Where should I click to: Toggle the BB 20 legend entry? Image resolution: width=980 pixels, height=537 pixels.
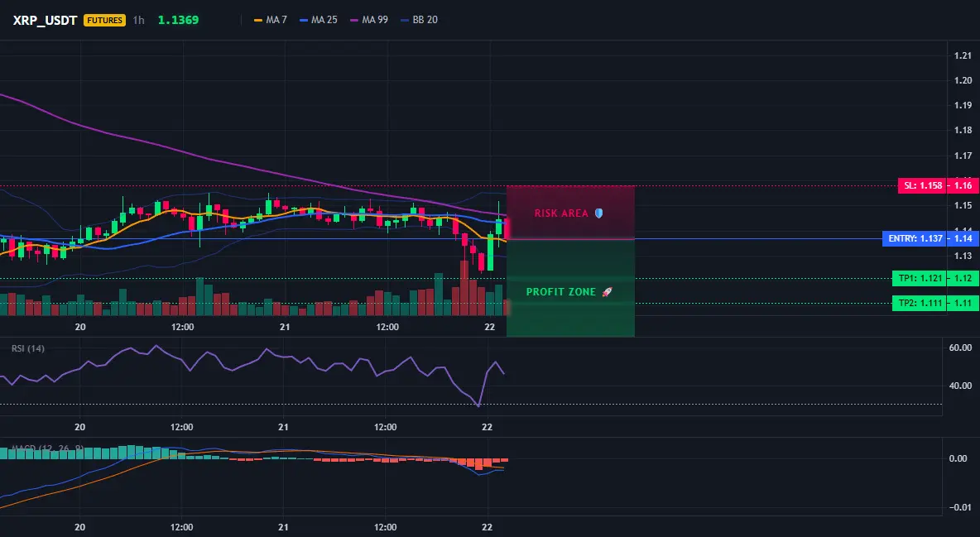click(x=420, y=20)
